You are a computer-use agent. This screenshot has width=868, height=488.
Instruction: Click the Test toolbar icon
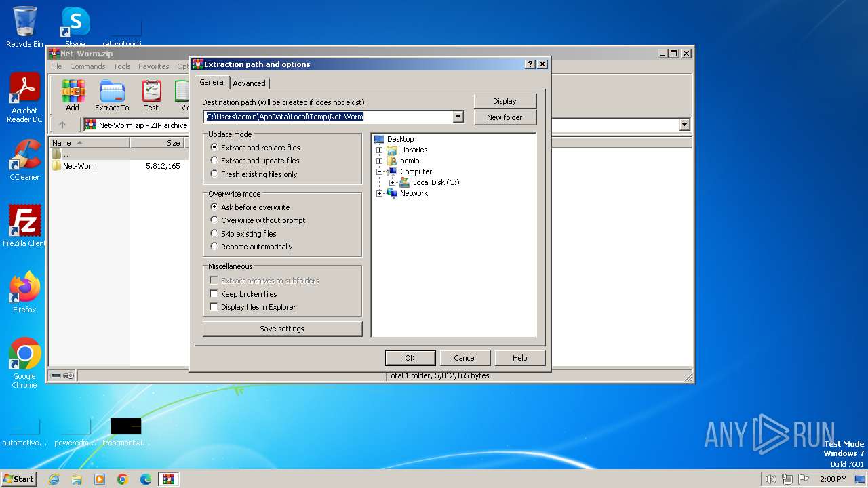[x=151, y=96]
